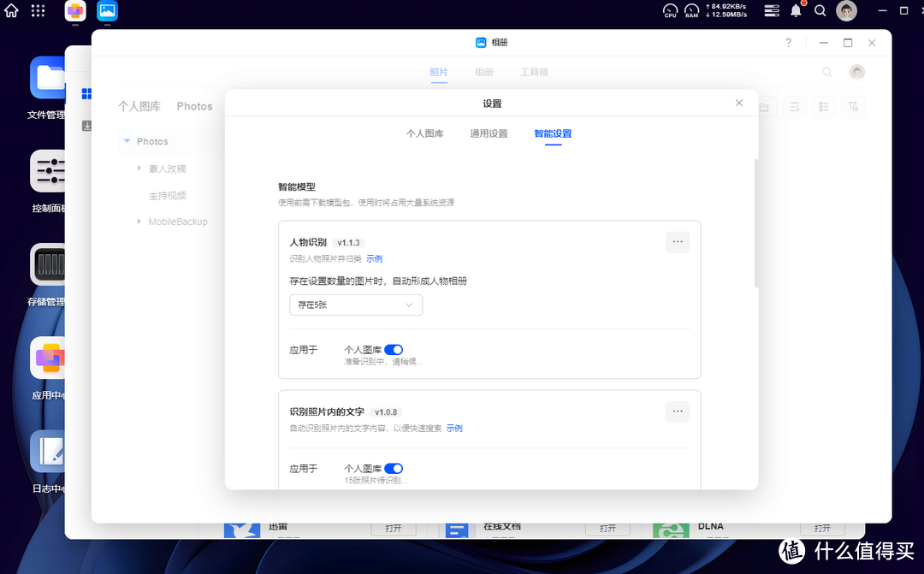
Task: Click the search magnifier in the album window
Action: tap(826, 72)
